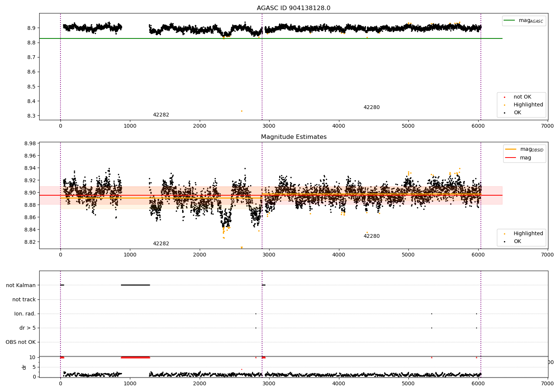Click the "Magnitude Estimates" subplot title
The image size is (560, 392).
[293, 137]
